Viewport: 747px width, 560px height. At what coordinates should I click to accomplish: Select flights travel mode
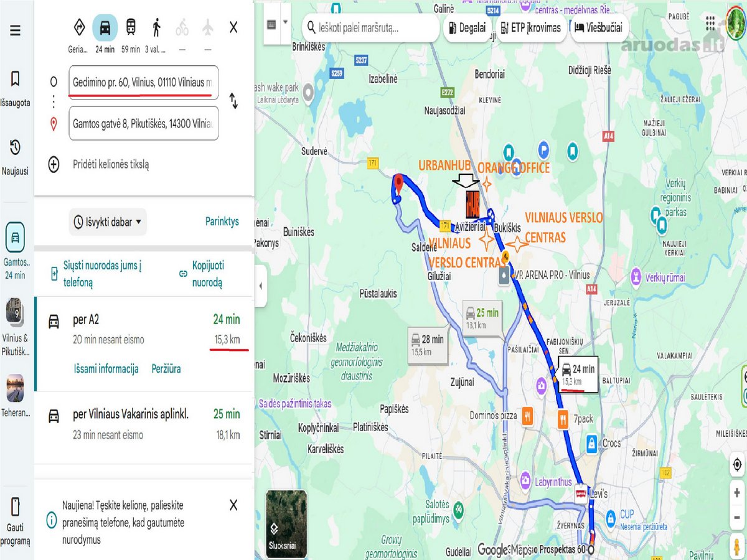click(207, 27)
